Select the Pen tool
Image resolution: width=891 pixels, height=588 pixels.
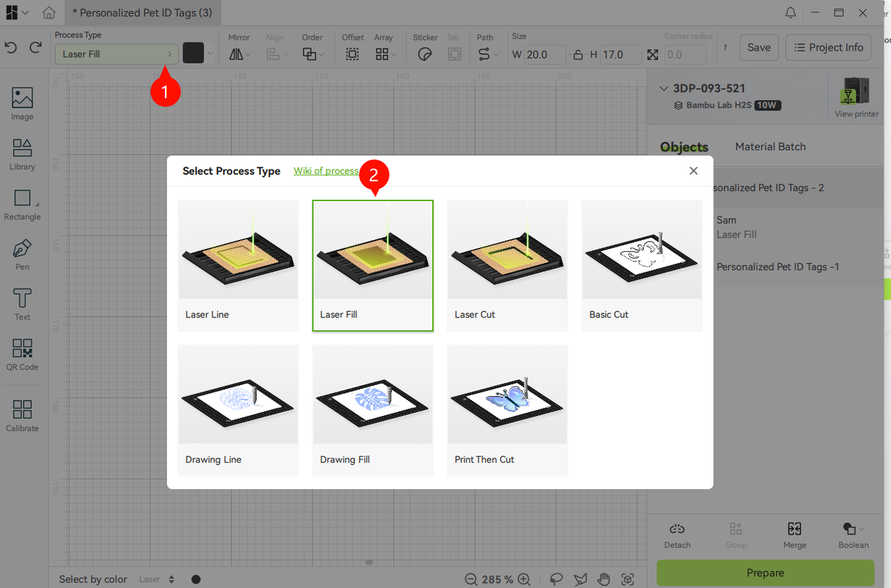pos(22,254)
